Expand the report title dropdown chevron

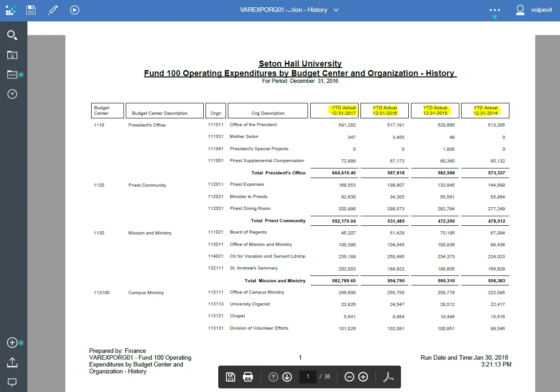[336, 10]
